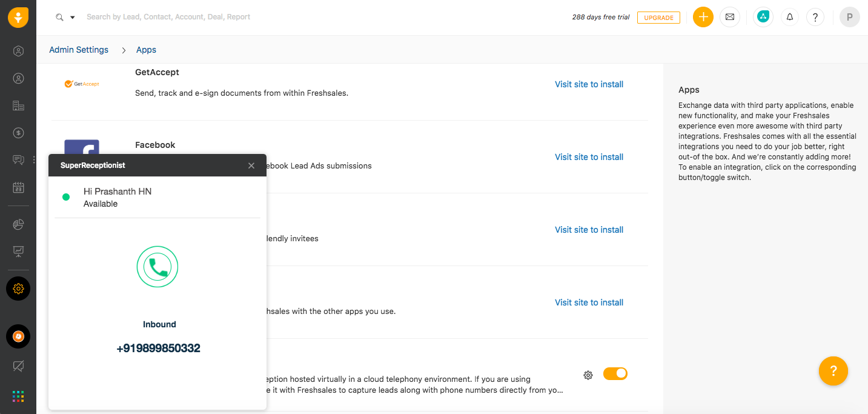The width and height of the screenshot is (868, 414).
Task: Click the Inbound label in widget
Action: (159, 324)
